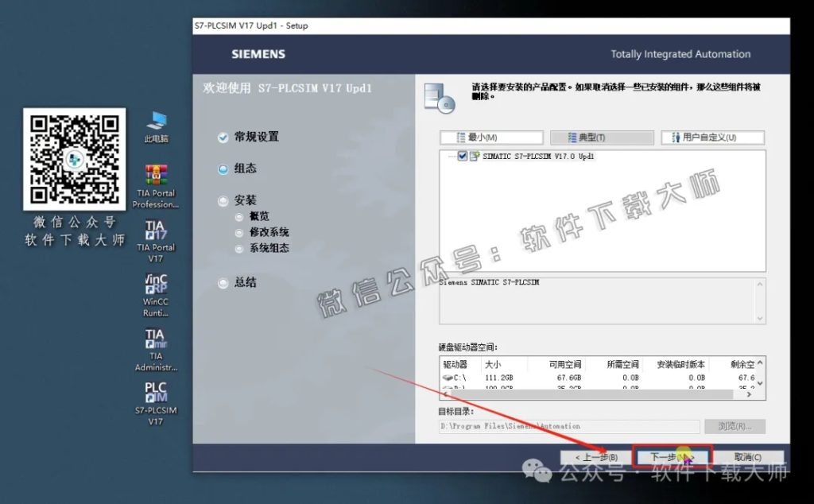Expand the SIMATIC S7-PLCSIM tree node
814x504 pixels.
(452, 157)
